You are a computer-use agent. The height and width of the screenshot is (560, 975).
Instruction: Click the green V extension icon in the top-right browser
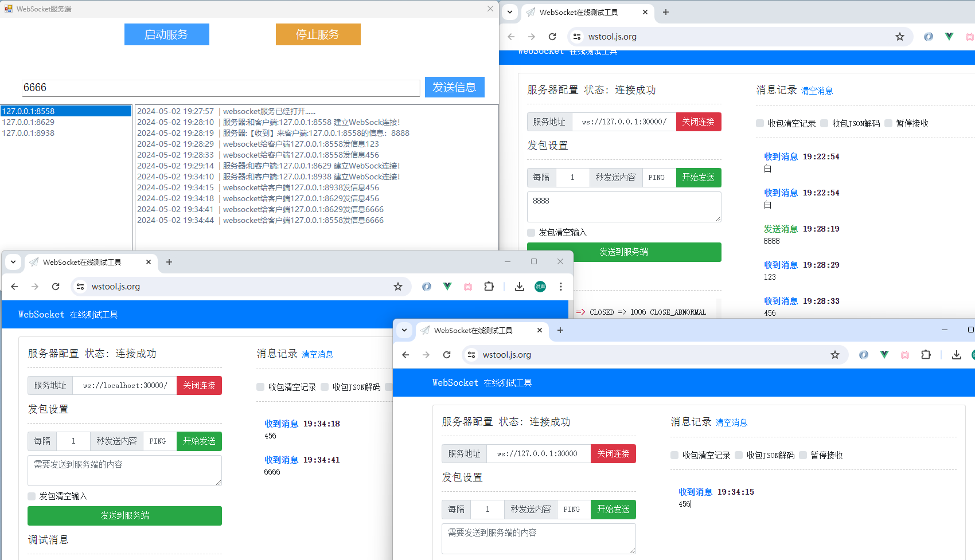click(949, 37)
